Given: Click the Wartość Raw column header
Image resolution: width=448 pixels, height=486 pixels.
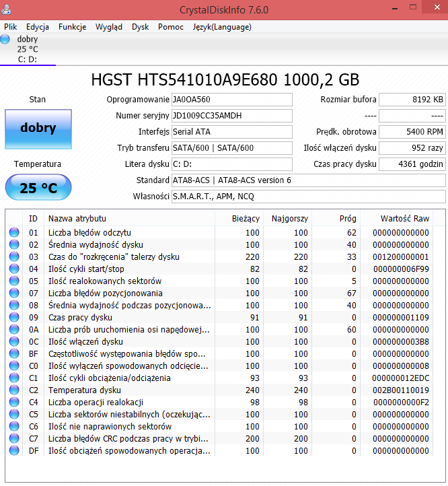Looking at the screenshot, I should pyautogui.click(x=397, y=219).
